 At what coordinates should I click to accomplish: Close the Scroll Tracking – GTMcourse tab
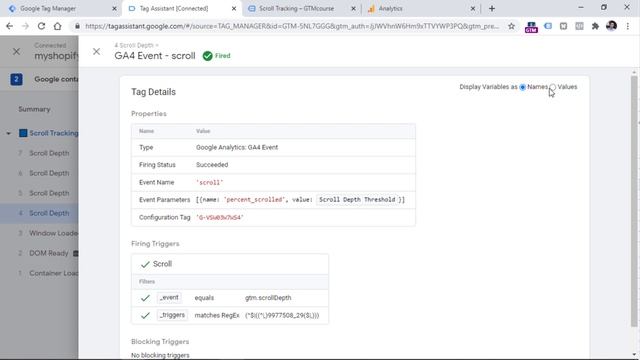[353, 9]
